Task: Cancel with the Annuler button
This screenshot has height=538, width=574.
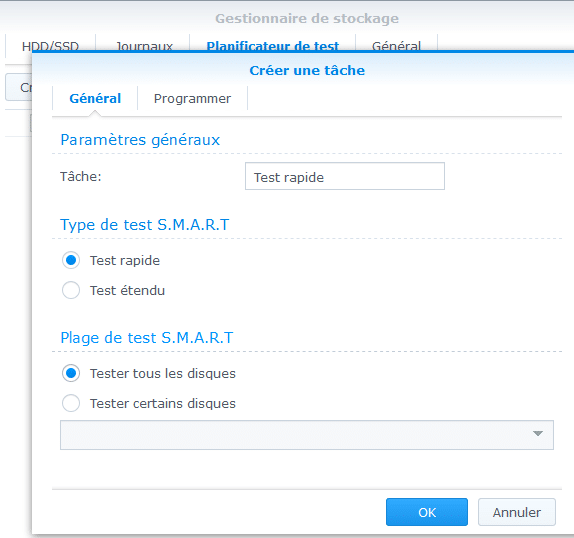Action: 517,512
